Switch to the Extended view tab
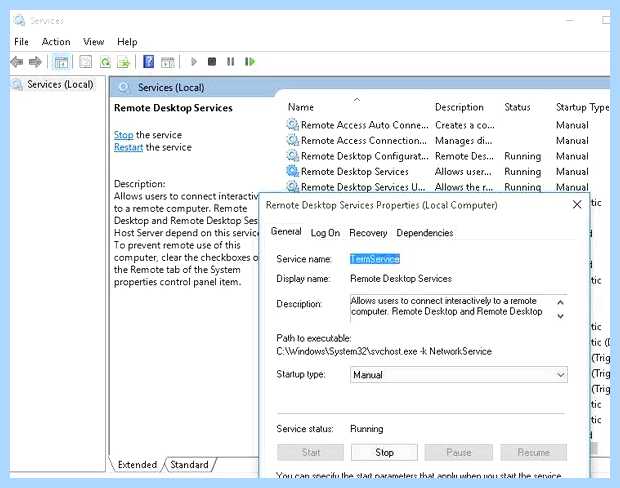620x488 pixels. [x=137, y=464]
